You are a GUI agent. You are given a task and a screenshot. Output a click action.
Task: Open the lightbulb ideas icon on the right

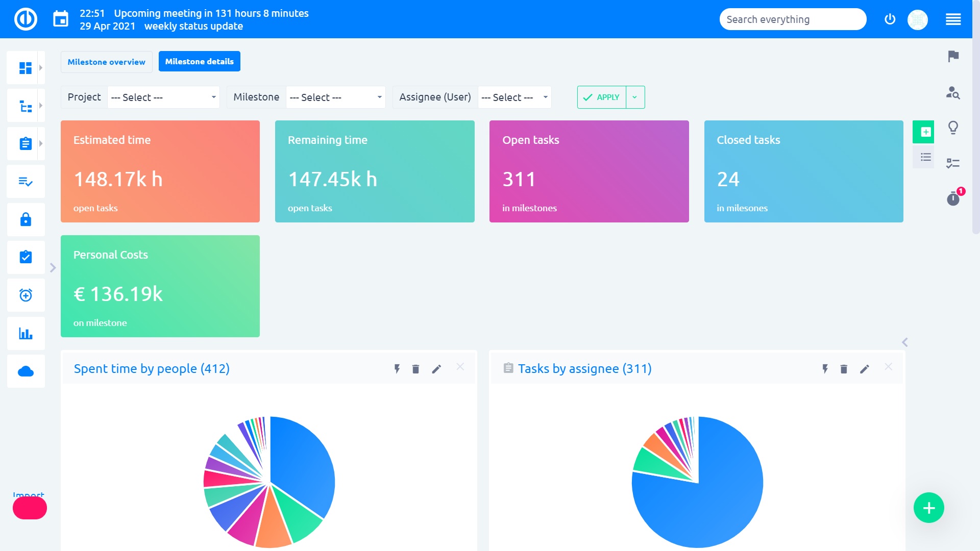click(953, 127)
